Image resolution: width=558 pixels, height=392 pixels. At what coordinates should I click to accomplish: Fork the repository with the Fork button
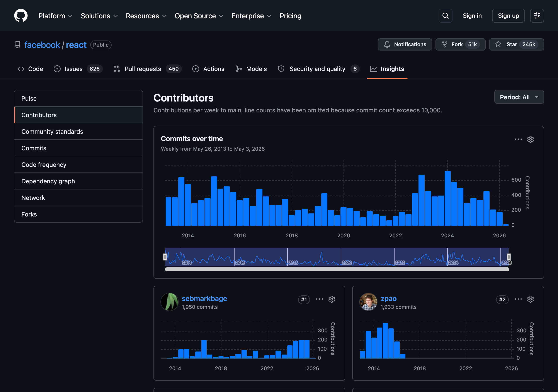coord(460,44)
